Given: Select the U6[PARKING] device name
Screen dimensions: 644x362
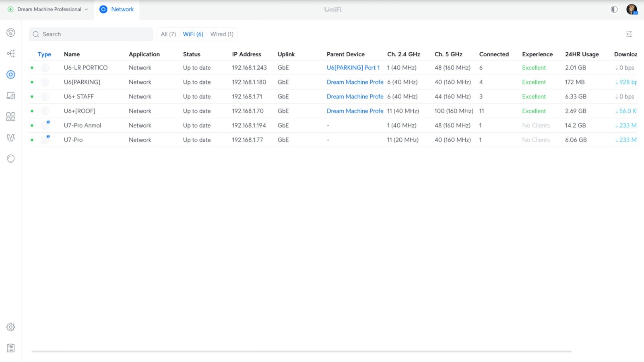Looking at the screenshot, I should point(82,82).
